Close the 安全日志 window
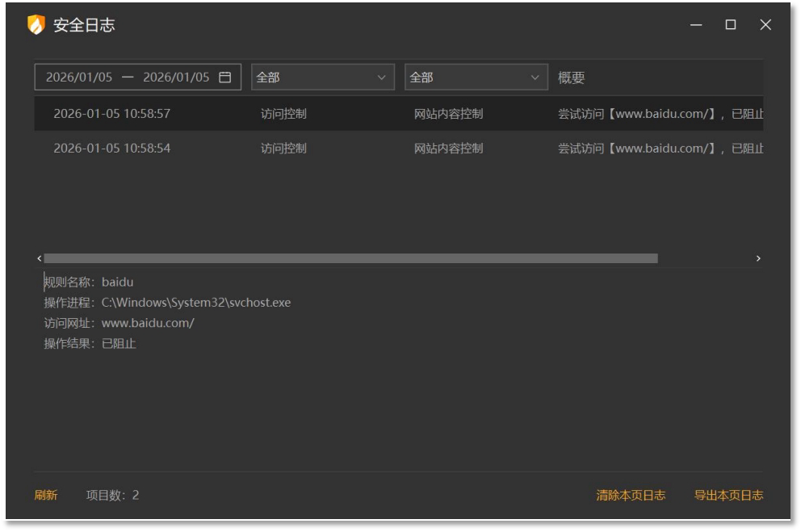801x532 pixels. [x=765, y=24]
